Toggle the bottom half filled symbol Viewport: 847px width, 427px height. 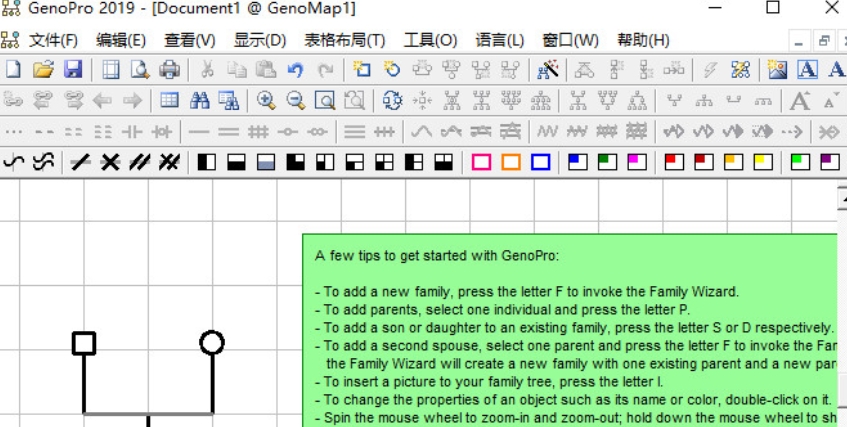point(237,162)
